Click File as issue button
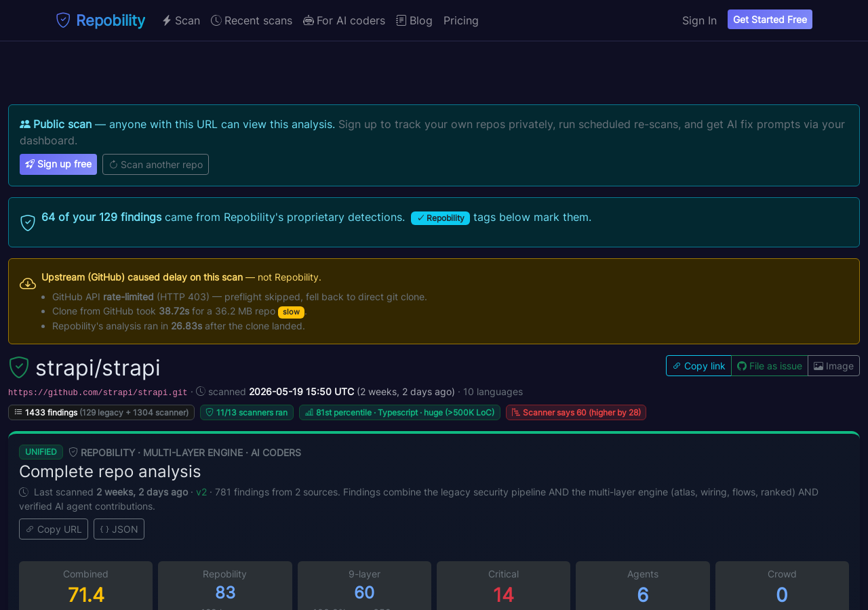Image resolution: width=868 pixels, height=610 pixels. point(770,365)
